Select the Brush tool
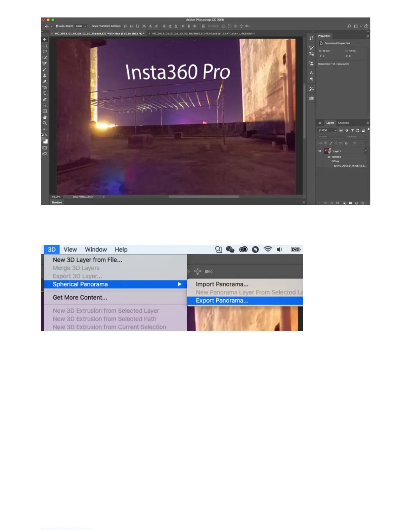This screenshot has height=532, width=411. pos(45,70)
